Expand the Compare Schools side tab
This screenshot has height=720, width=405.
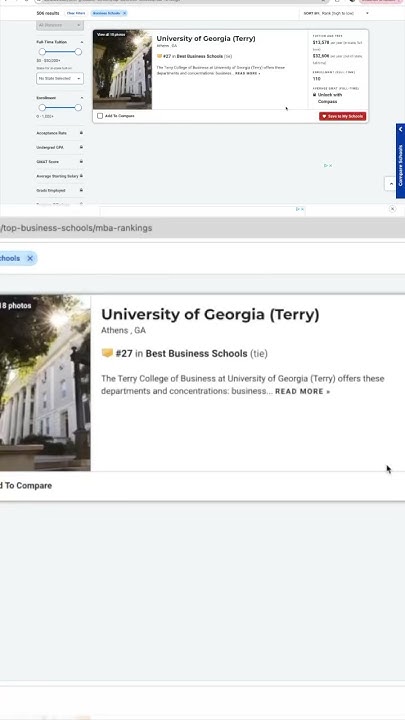pos(400,161)
